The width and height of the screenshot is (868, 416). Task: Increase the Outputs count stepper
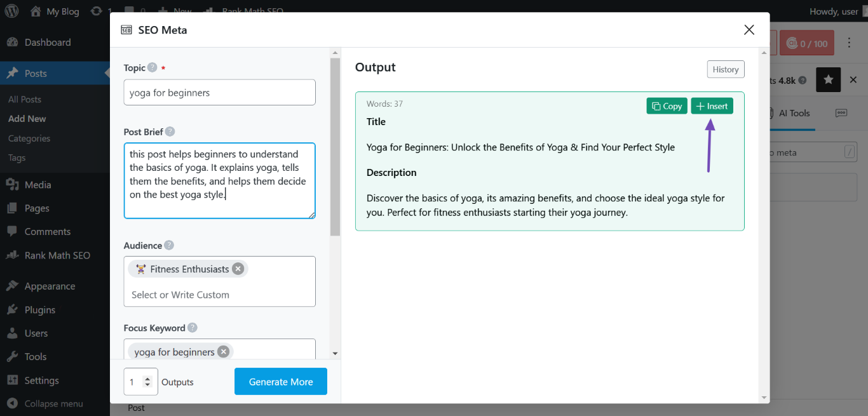click(147, 379)
